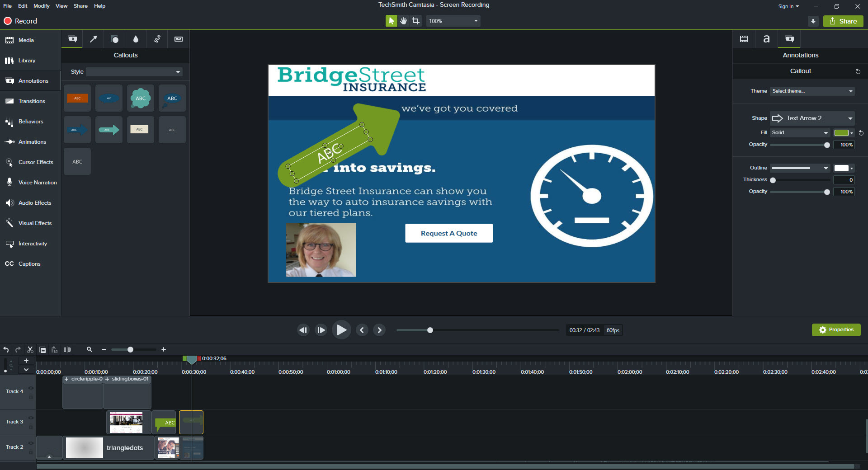Select the Callouts tab icon
This screenshot has height=470, width=868.
72,39
